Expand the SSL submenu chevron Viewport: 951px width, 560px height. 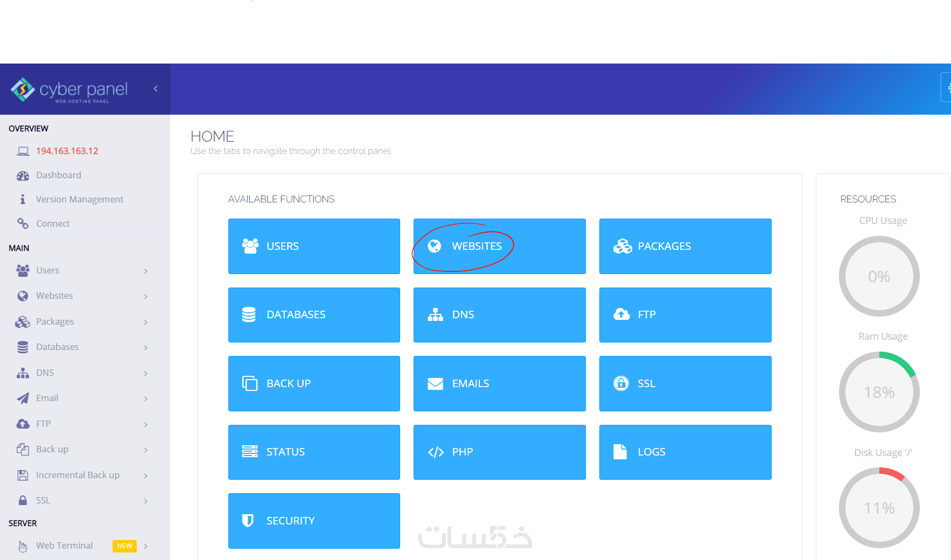pos(145,501)
